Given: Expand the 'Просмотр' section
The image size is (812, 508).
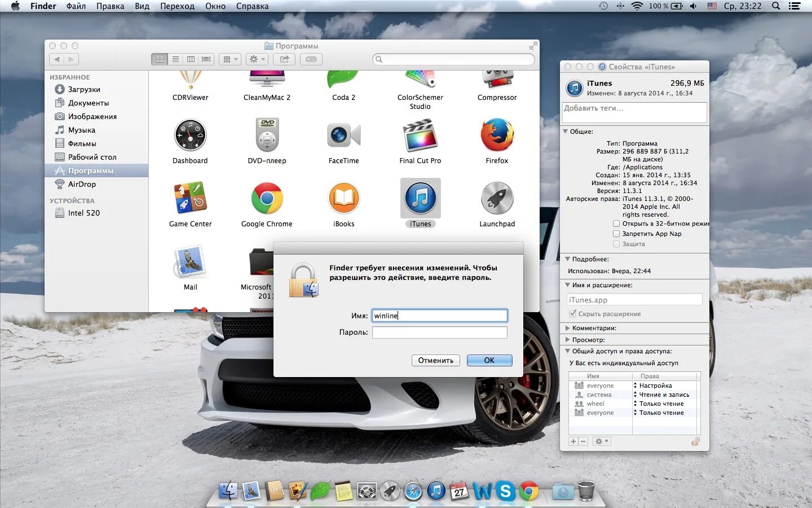Looking at the screenshot, I should coord(568,340).
